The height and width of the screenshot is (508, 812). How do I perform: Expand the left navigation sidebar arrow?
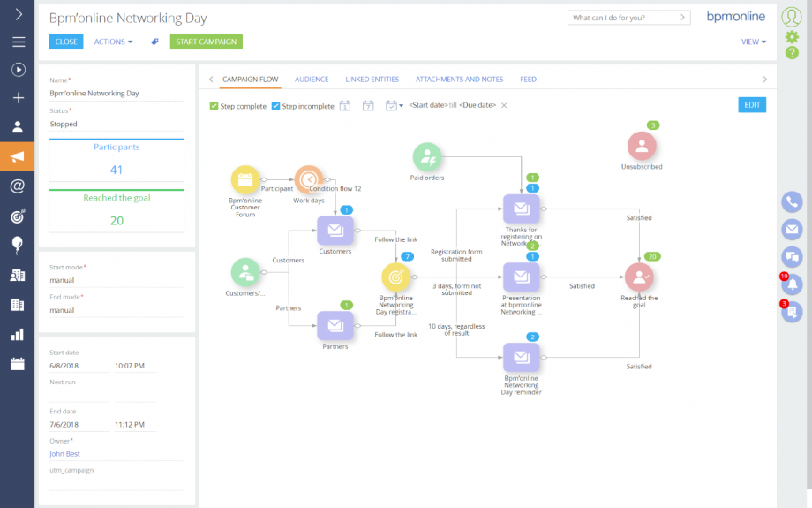[x=19, y=14]
